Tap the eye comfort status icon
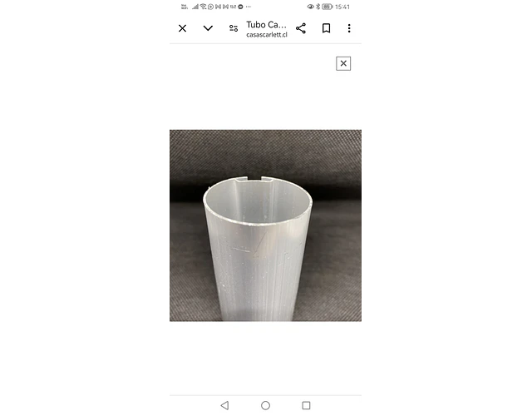 [x=310, y=7]
